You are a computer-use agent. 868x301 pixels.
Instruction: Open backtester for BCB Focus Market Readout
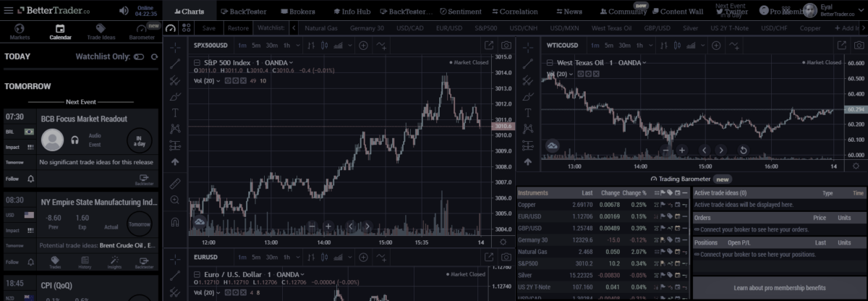143,178
